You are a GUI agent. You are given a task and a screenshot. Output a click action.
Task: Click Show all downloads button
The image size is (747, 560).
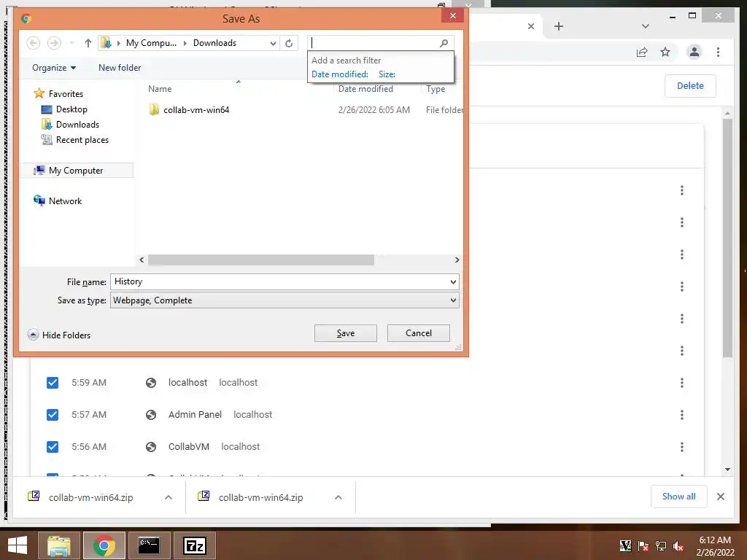coord(678,497)
